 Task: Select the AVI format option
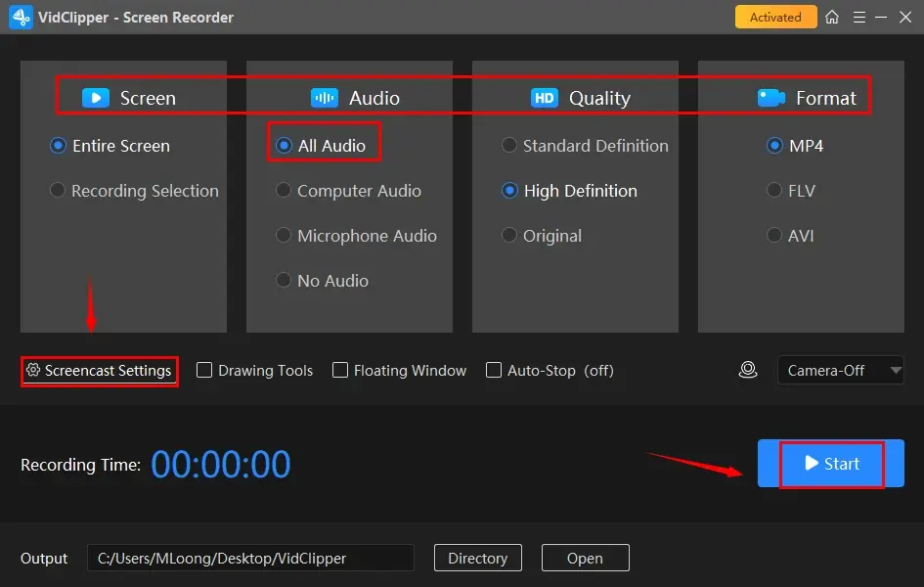(774, 236)
